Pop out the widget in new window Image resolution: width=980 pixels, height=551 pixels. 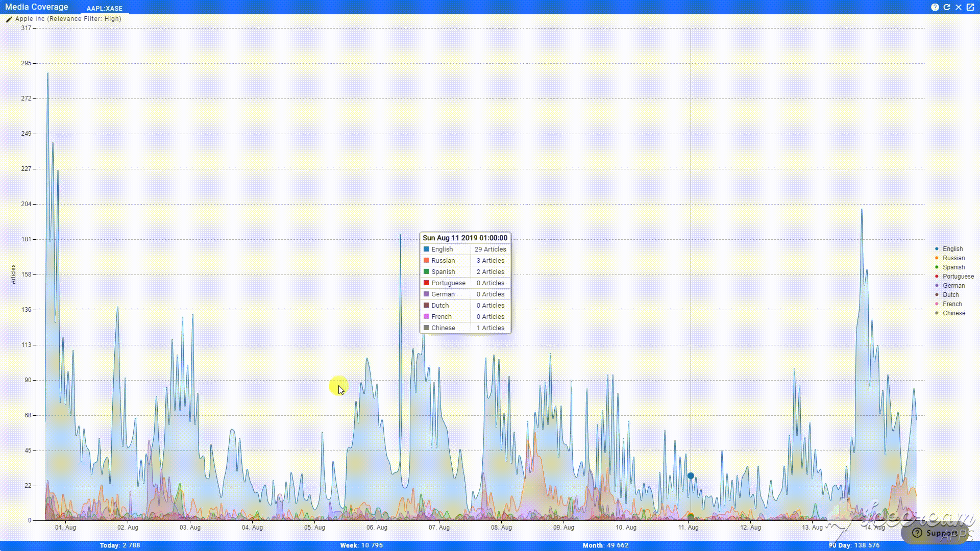[970, 7]
